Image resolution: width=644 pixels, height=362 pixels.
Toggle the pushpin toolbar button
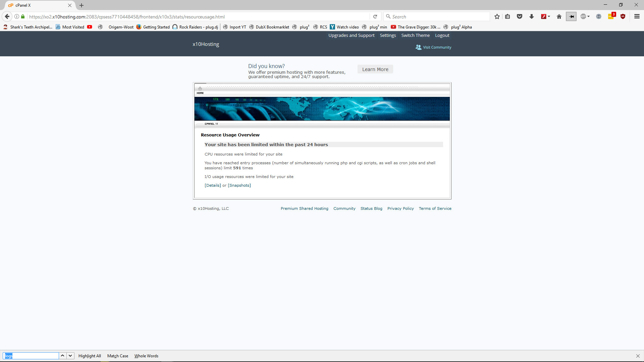571,16
